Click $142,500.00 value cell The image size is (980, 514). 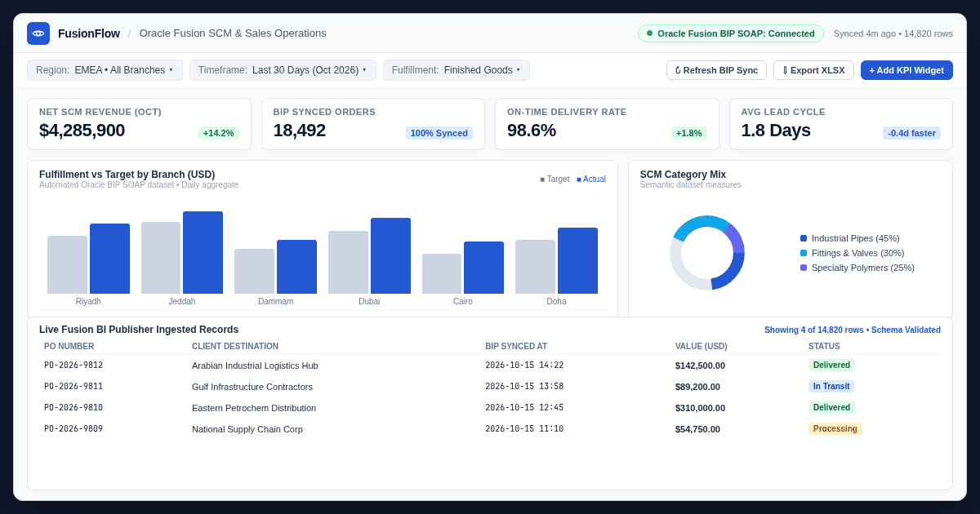pyautogui.click(x=700, y=366)
